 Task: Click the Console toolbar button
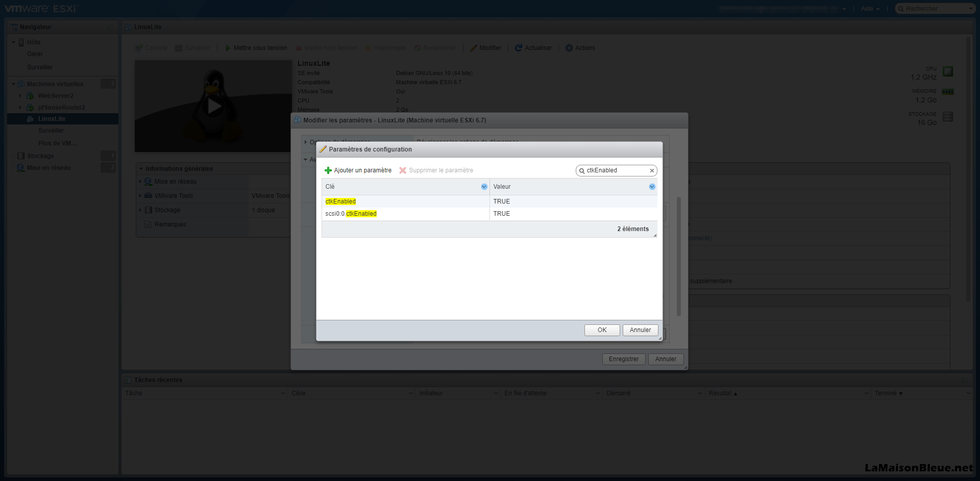[151, 48]
